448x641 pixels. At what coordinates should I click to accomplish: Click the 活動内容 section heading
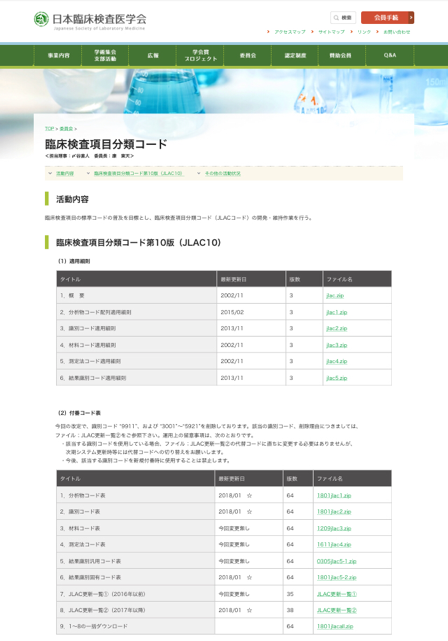tap(72, 199)
